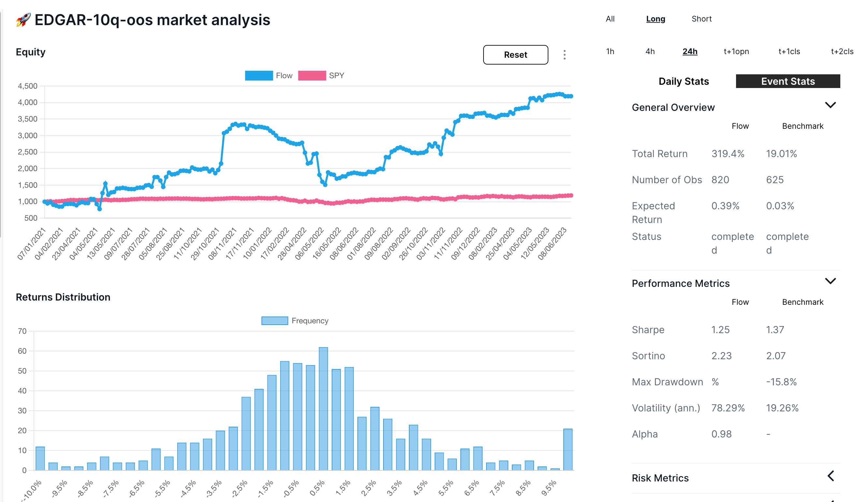Image resolution: width=868 pixels, height=502 pixels.
Task: Click the Total Return Flow value 319.4%
Action: 728,154
